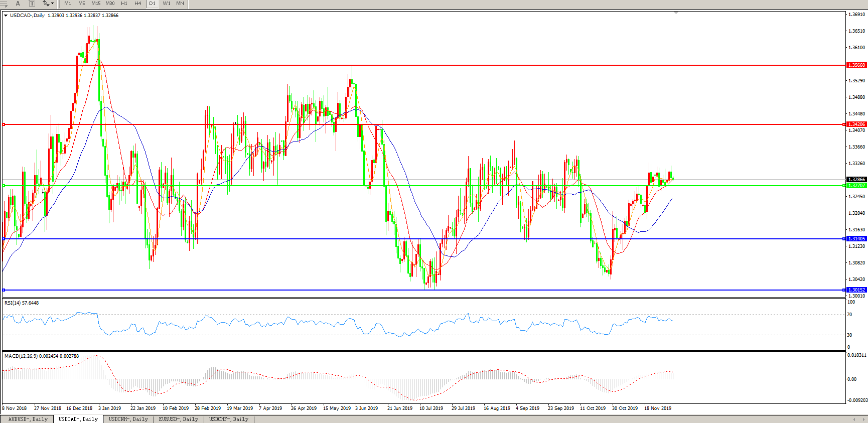Select the M15 timeframe button
Viewport: 868px width, 423px height.
point(96,4)
